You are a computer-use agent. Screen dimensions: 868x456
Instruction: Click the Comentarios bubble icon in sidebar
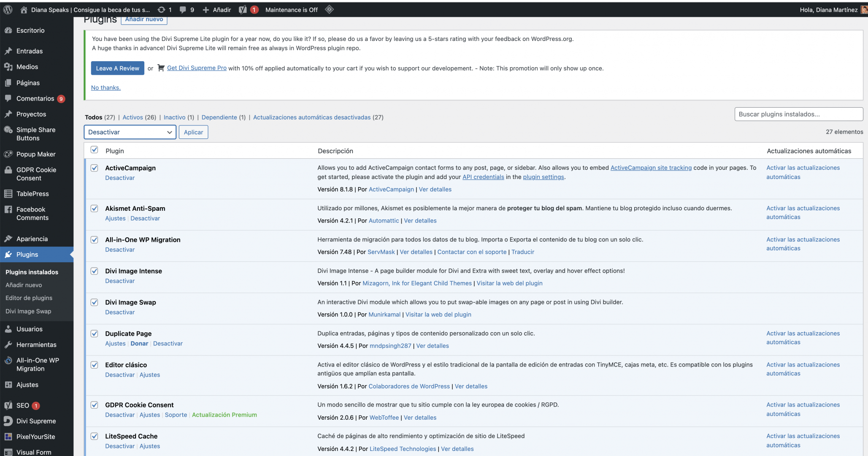click(x=8, y=98)
